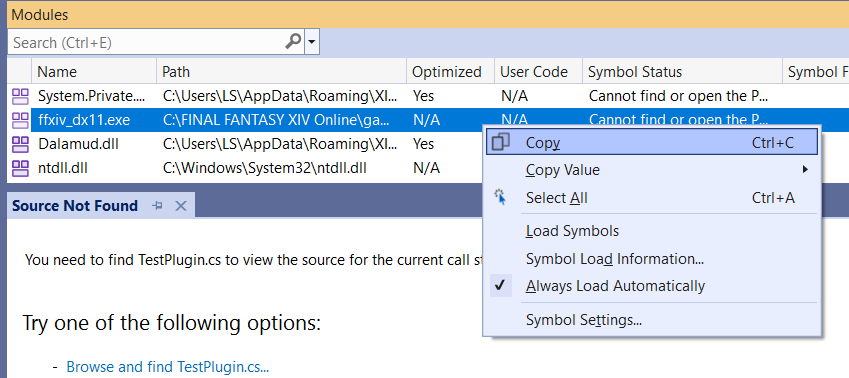The width and height of the screenshot is (849, 378).
Task: Click Dalamud.dll module icon
Action: click(20, 144)
